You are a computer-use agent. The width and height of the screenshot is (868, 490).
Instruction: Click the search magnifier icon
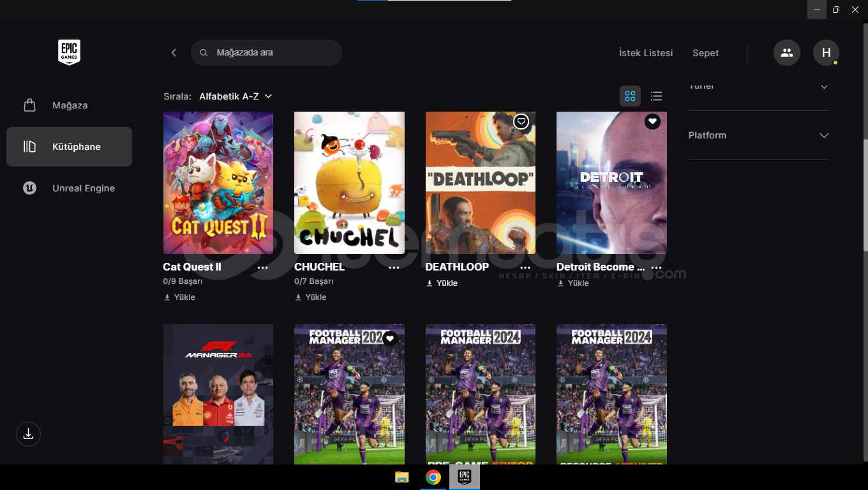coord(204,53)
